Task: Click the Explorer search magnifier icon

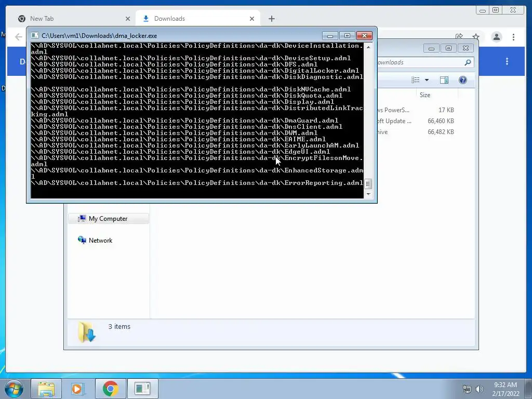Action: (468, 62)
